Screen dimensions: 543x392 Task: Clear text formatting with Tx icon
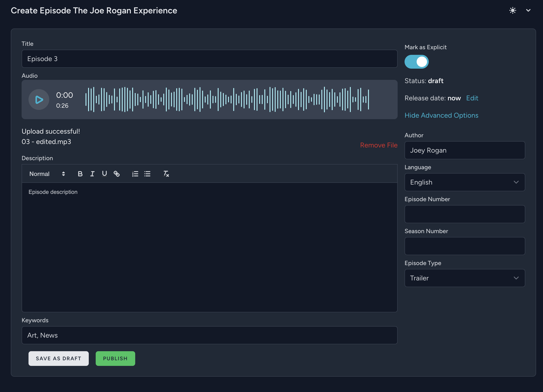[x=166, y=174]
